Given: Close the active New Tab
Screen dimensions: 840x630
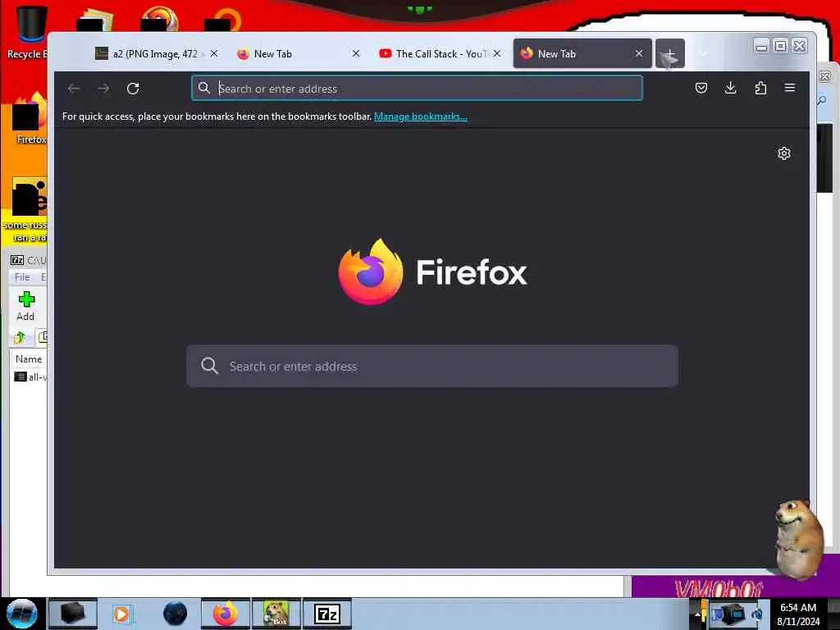Looking at the screenshot, I should pos(638,53).
